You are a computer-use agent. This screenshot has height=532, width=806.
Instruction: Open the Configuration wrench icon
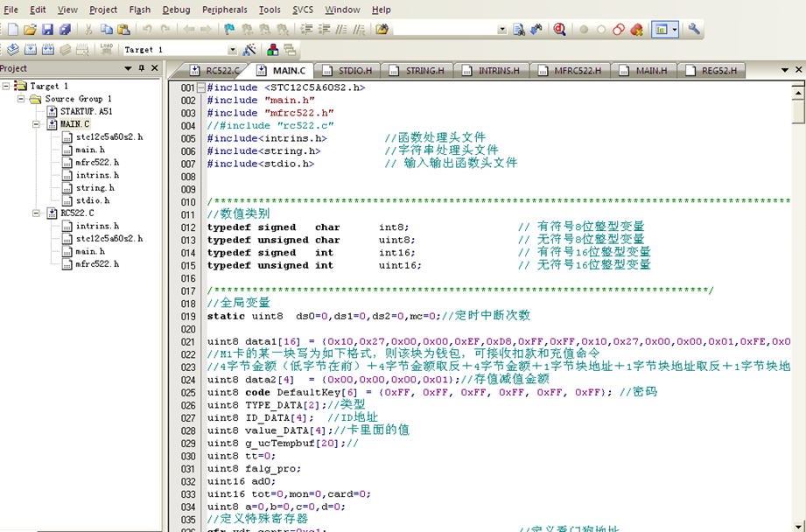[x=694, y=30]
